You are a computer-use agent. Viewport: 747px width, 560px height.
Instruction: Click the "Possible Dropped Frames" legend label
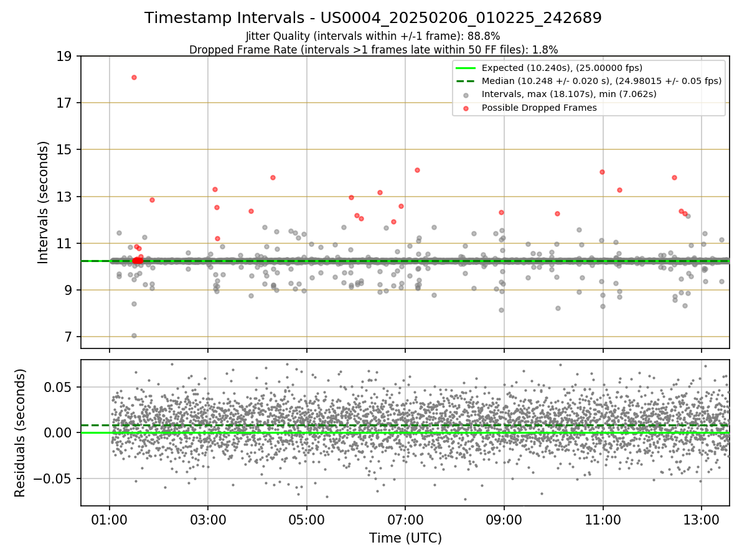coord(539,108)
